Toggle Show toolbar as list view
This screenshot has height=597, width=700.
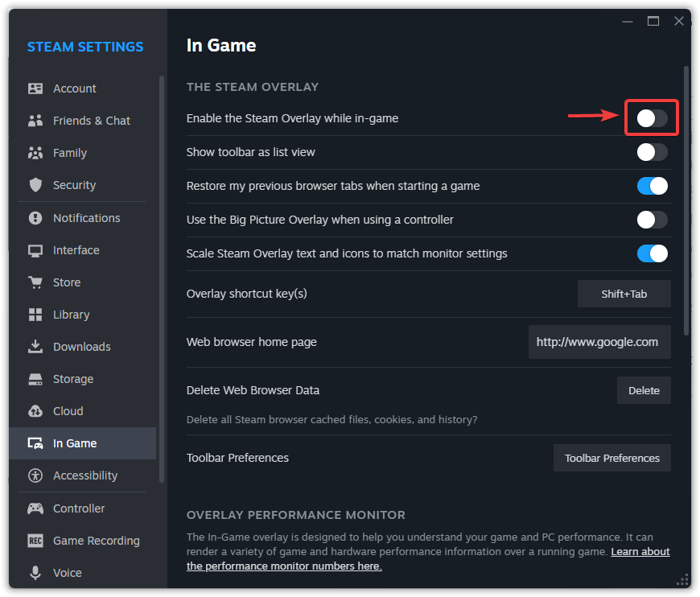tap(652, 151)
